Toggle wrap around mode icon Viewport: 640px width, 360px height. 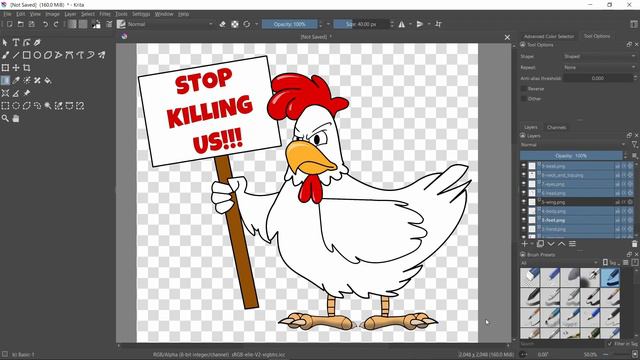pyautogui.click(x=438, y=24)
